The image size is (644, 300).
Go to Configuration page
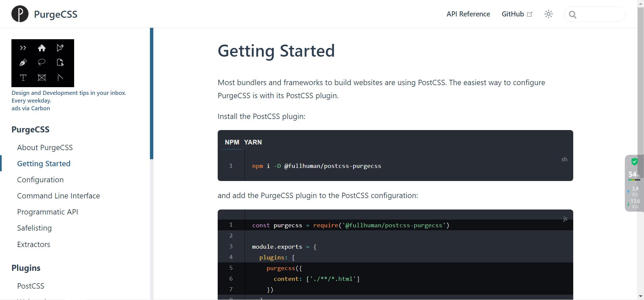coord(40,180)
